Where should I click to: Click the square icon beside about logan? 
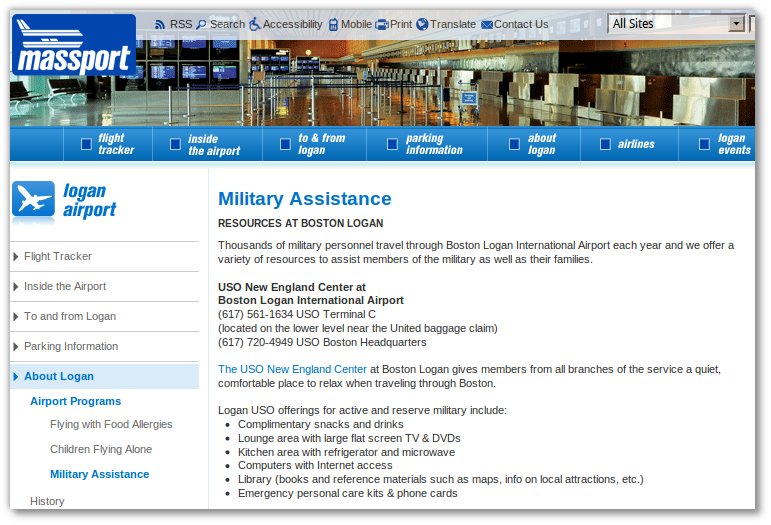click(514, 144)
